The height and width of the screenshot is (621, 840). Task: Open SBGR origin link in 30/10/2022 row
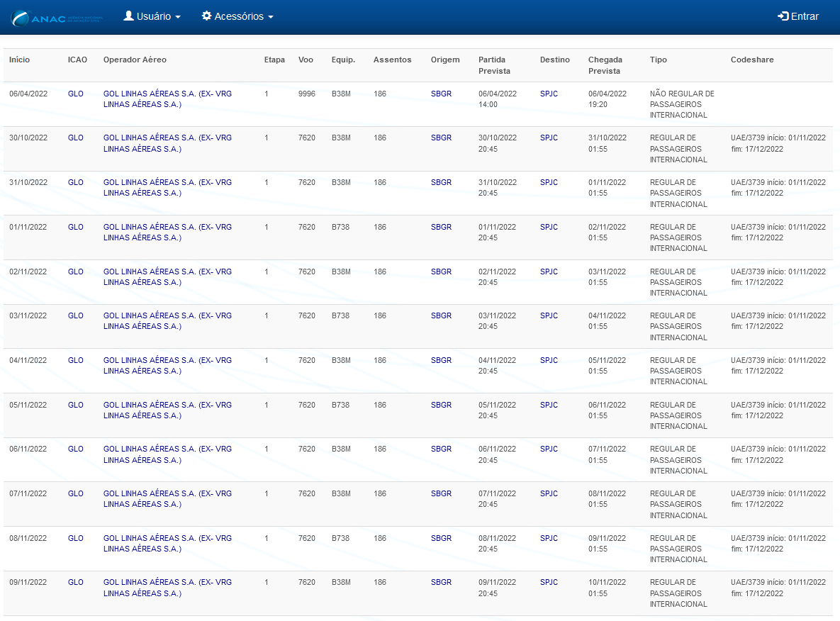(x=442, y=138)
